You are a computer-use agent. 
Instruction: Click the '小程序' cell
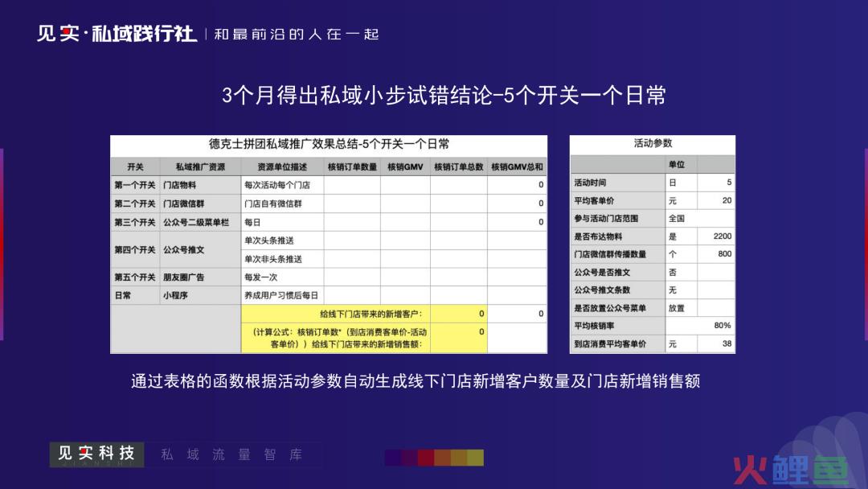click(200, 295)
